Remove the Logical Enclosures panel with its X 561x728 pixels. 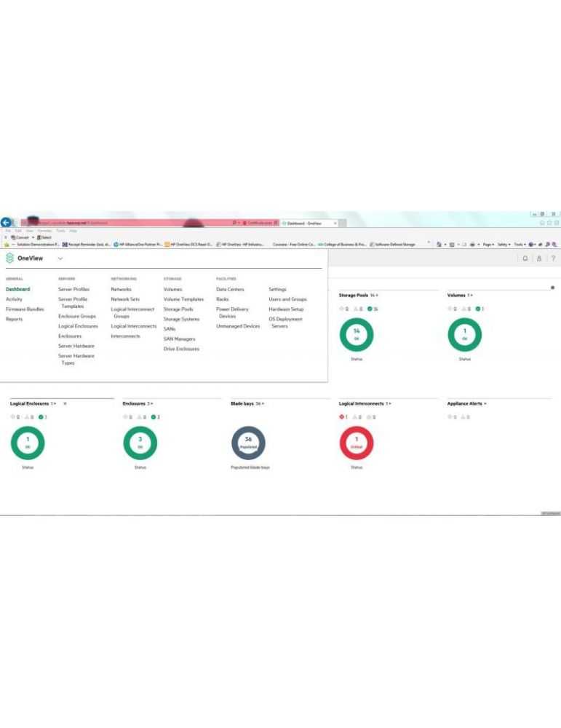pyautogui.click(x=65, y=403)
